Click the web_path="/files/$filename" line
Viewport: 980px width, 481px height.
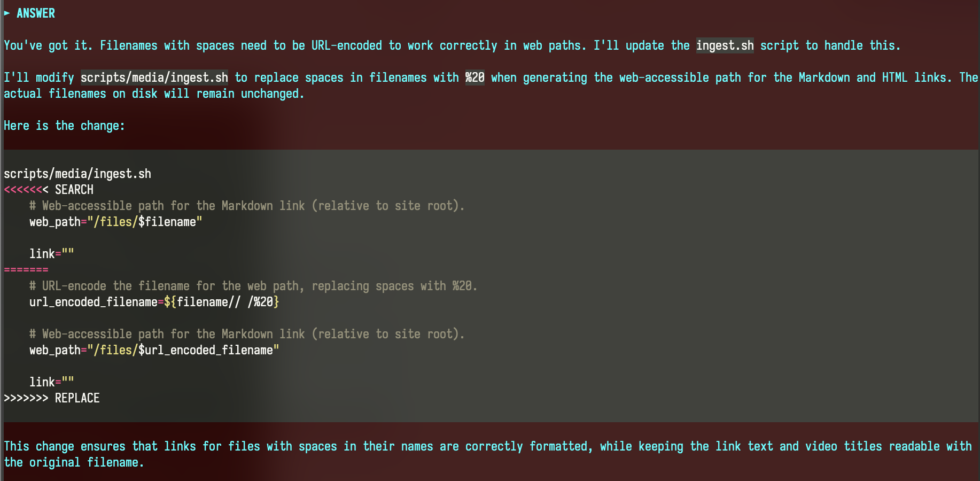116,222
